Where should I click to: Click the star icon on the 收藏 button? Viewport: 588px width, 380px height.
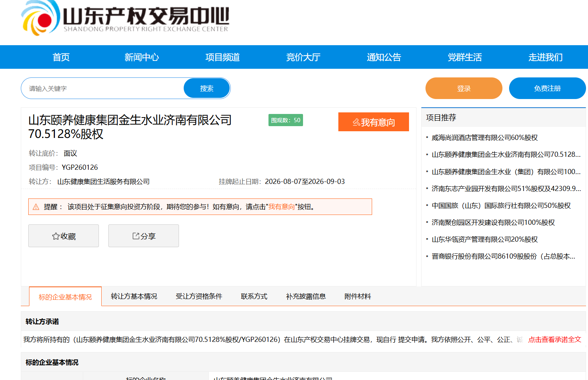pyautogui.click(x=56, y=236)
